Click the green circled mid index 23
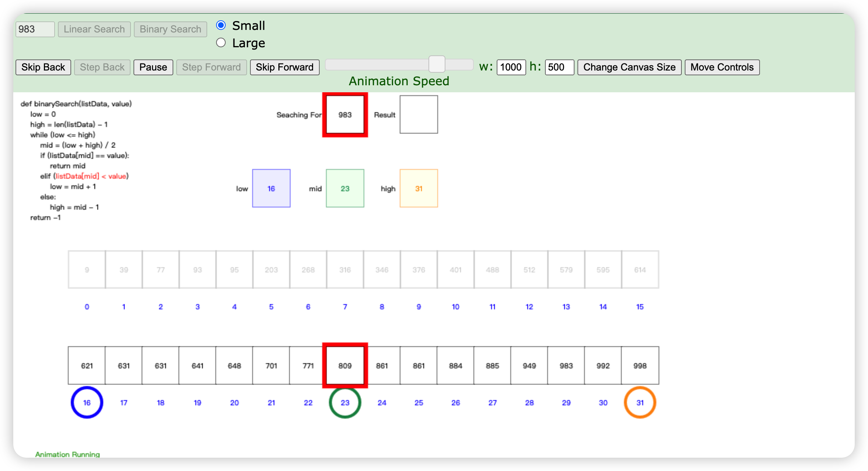868x471 pixels. coord(345,402)
